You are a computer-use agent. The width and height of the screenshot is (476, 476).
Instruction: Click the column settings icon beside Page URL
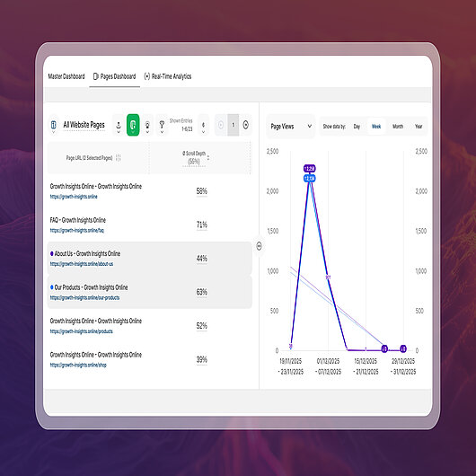(x=119, y=158)
